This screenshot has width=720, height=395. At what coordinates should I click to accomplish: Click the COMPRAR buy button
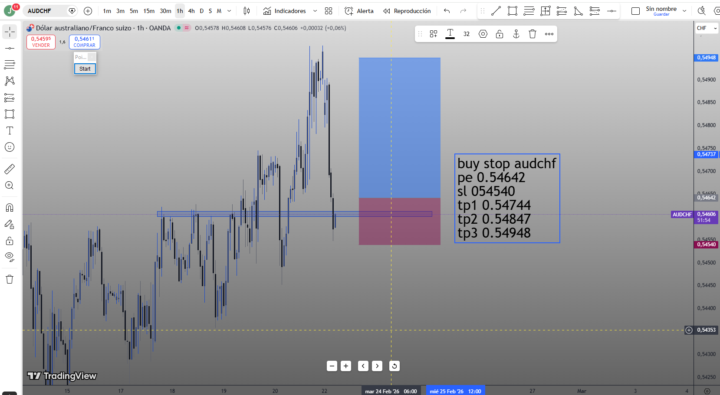(x=84, y=42)
